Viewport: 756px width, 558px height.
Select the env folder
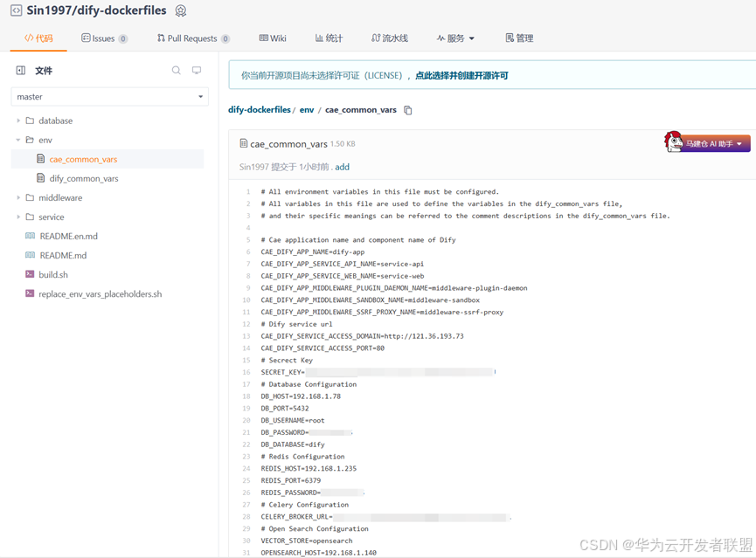point(45,140)
